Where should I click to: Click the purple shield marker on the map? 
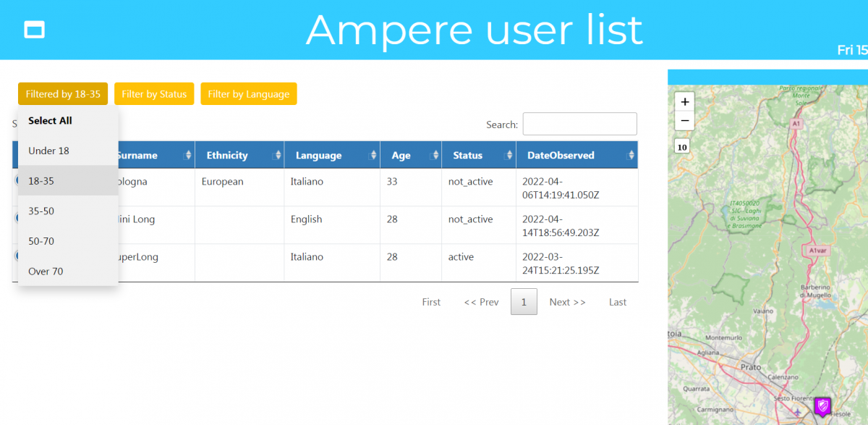tap(822, 406)
